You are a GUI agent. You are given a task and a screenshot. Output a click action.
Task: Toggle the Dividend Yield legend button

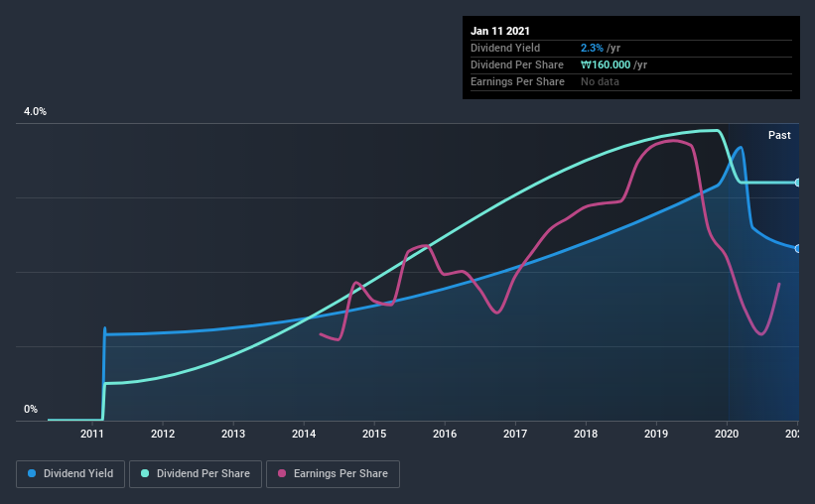tap(70, 474)
